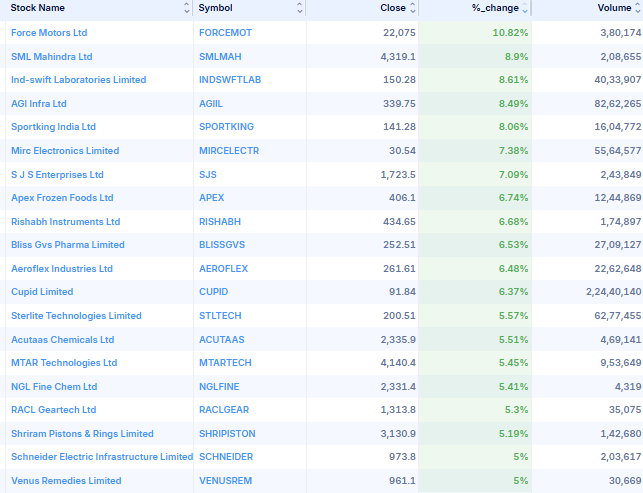Select close value 4,140.4 for MTAR
The width and height of the screenshot is (643, 493).
pyautogui.click(x=398, y=363)
